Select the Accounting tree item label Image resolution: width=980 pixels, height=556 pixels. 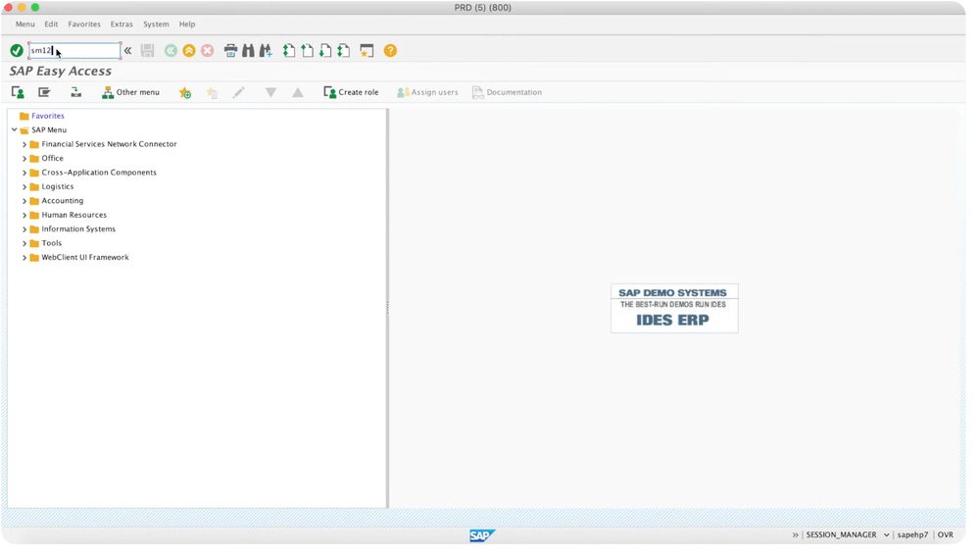click(x=63, y=201)
